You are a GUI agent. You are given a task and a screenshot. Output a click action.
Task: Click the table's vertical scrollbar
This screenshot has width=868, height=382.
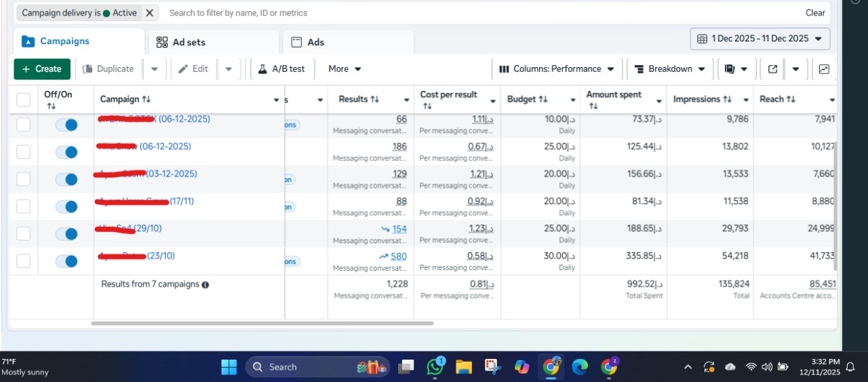pyautogui.click(x=835, y=206)
